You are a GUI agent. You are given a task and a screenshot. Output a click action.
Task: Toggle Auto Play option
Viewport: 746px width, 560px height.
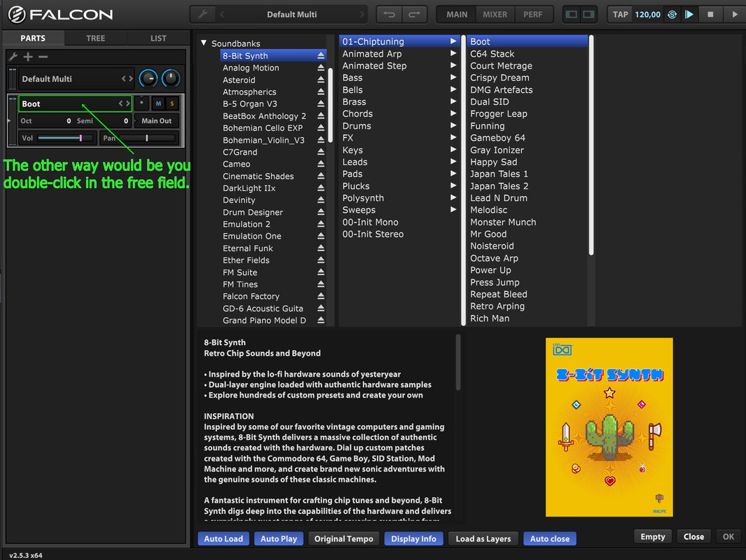coord(278,538)
